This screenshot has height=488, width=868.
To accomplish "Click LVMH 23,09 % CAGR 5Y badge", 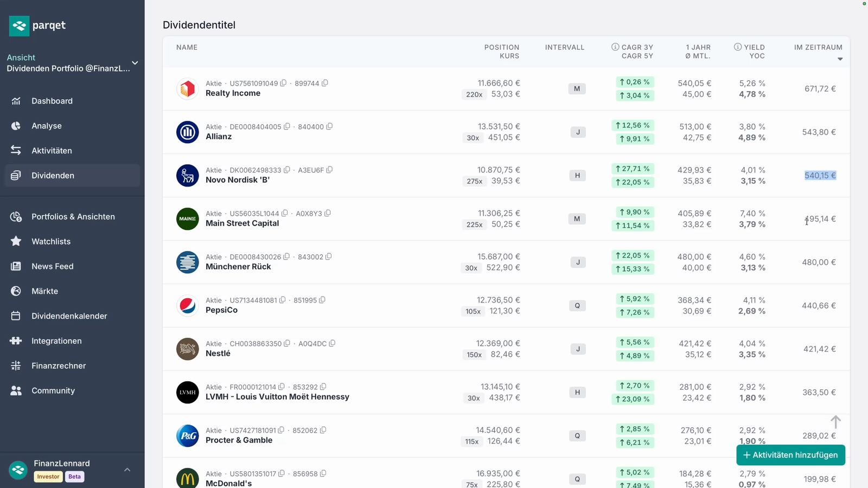I will pyautogui.click(x=633, y=399).
